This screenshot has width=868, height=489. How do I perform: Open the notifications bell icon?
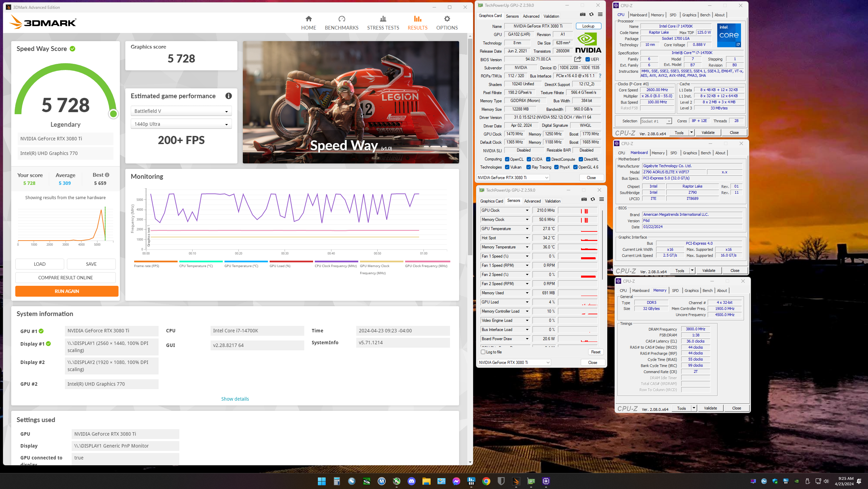point(859,481)
